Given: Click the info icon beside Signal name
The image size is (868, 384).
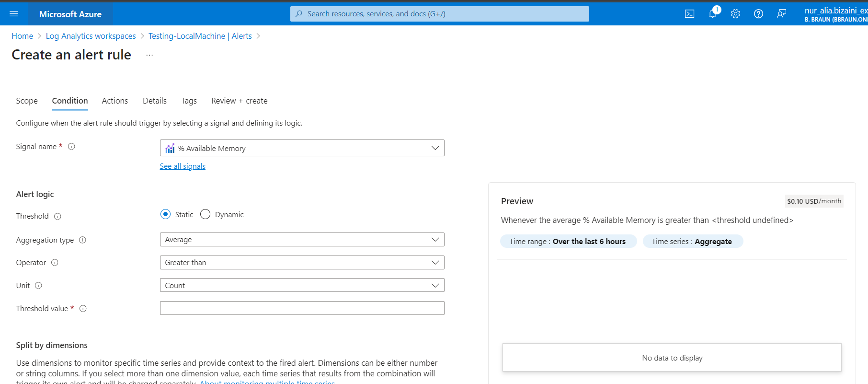Looking at the screenshot, I should click(x=71, y=147).
